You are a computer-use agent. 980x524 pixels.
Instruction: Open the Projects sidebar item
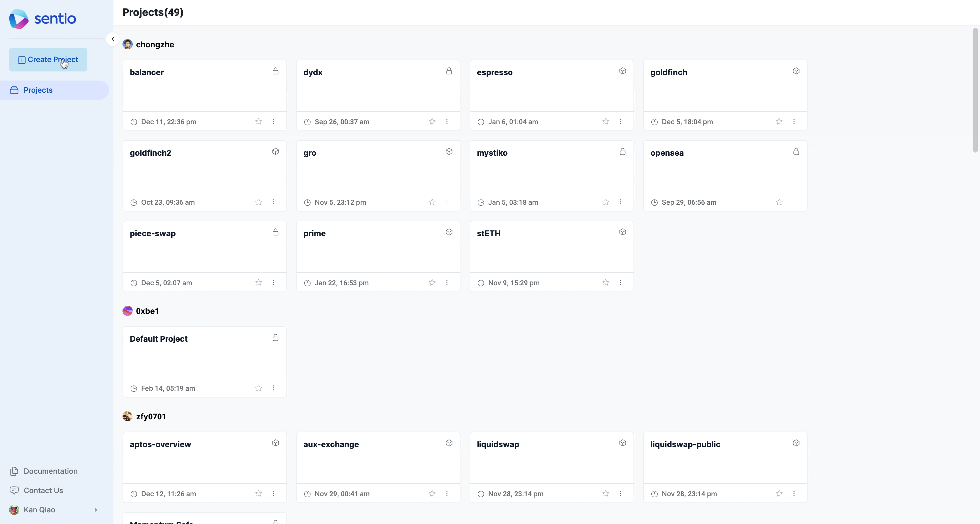click(x=38, y=90)
